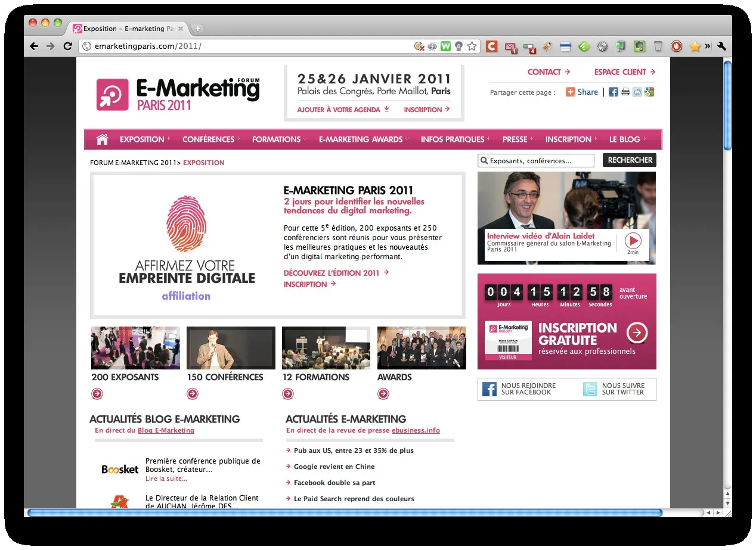This screenshot has width=756, height=550.
Task: Expand the Formations menu
Action: [x=280, y=139]
